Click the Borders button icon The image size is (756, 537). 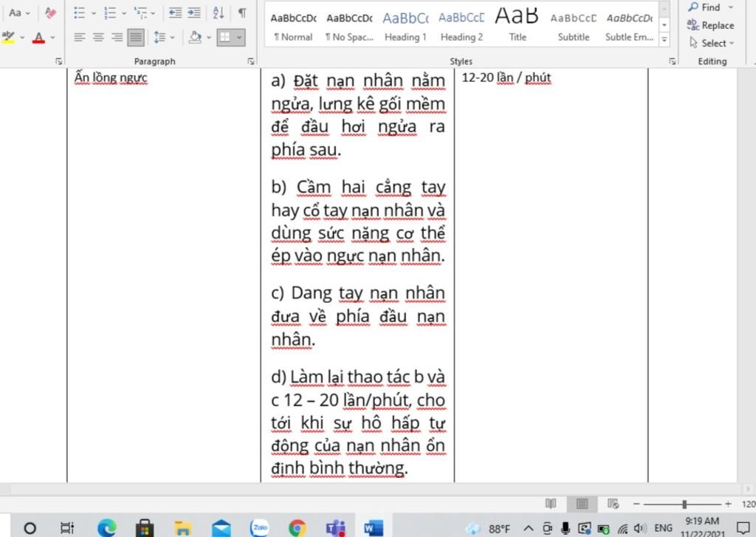[x=224, y=38]
